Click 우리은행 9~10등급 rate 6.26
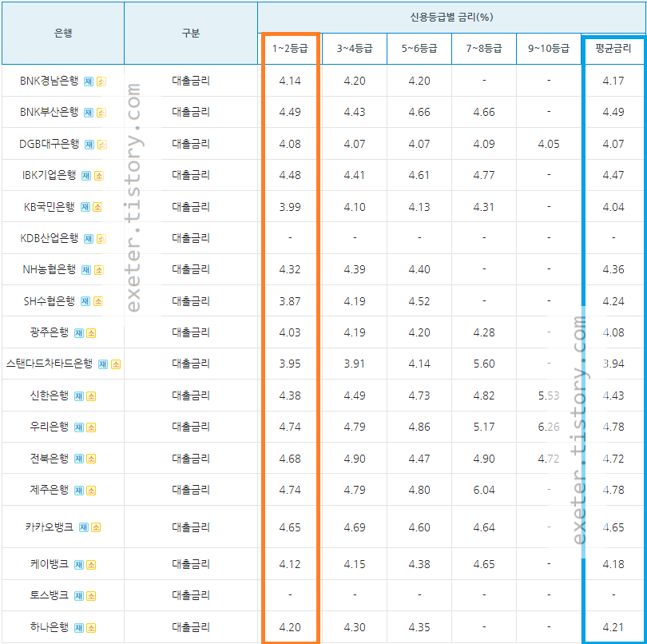Screen dimensions: 647x644 (x=549, y=427)
